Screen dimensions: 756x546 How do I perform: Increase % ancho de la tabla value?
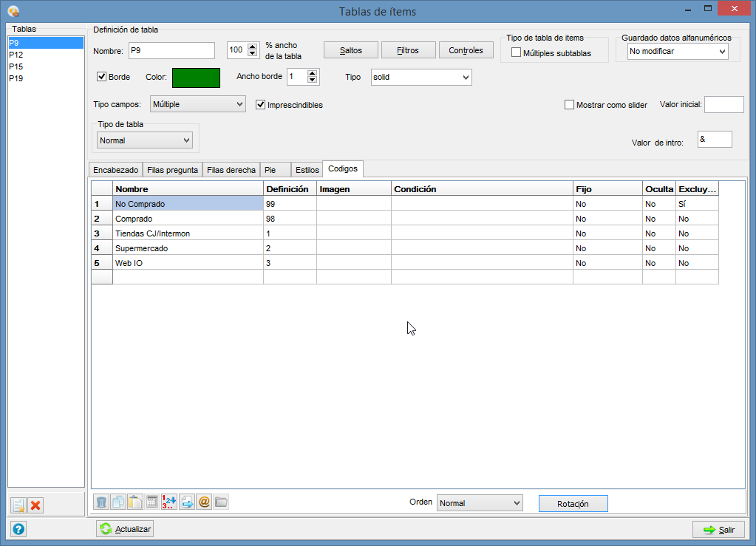pos(252,47)
